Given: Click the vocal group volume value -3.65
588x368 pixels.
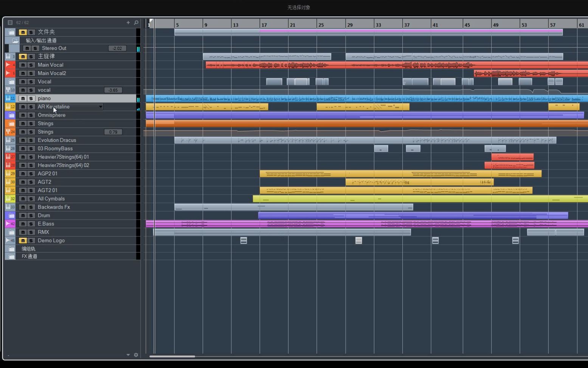Looking at the screenshot, I should pyautogui.click(x=113, y=90).
